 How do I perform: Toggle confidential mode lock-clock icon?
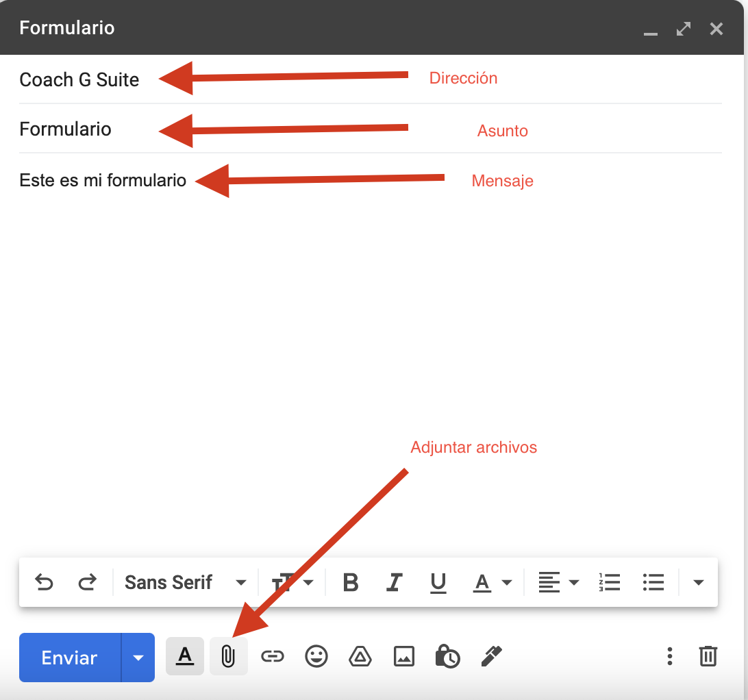(x=447, y=656)
